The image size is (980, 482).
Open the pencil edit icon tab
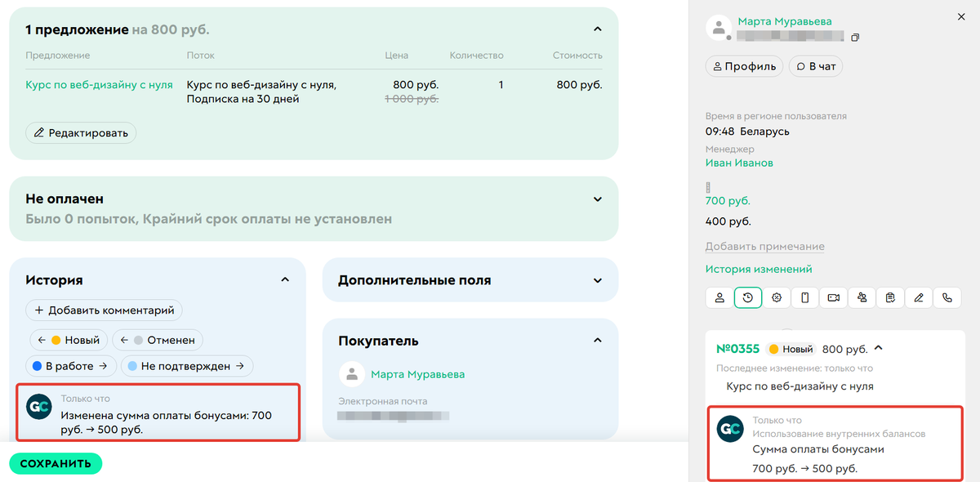(x=919, y=298)
